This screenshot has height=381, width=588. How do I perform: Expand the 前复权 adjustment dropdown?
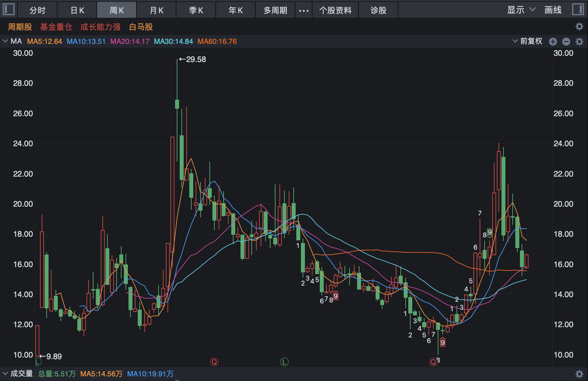tap(528, 41)
